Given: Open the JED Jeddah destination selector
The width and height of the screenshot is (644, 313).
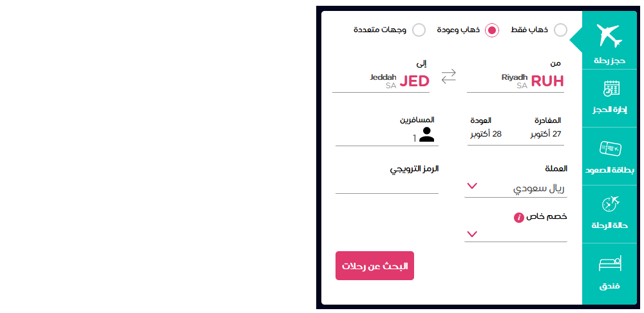Looking at the screenshot, I should point(381,81).
